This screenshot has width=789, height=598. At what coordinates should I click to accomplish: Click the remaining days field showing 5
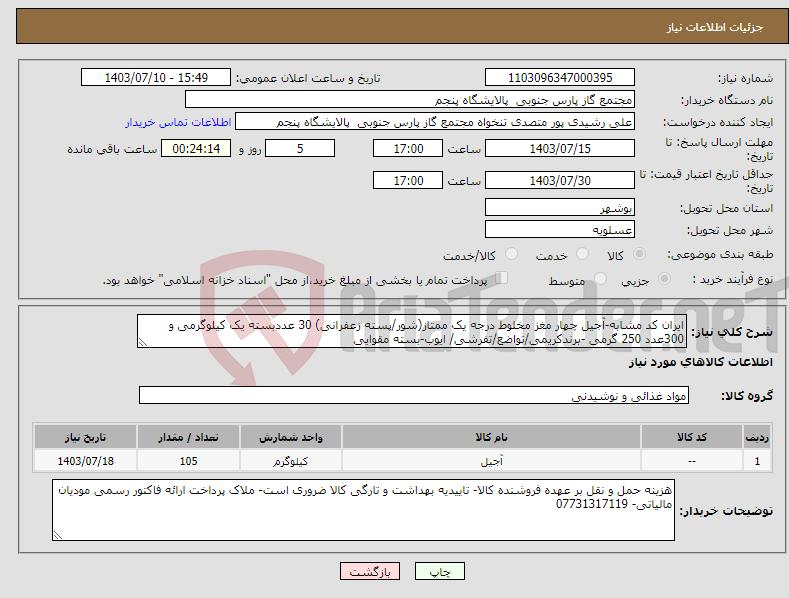300,148
